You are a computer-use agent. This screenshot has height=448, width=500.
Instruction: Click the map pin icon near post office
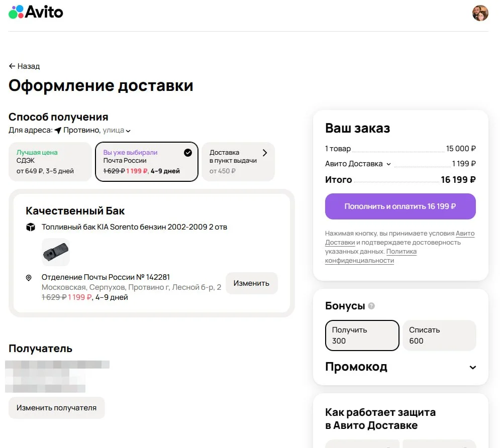pyautogui.click(x=29, y=278)
